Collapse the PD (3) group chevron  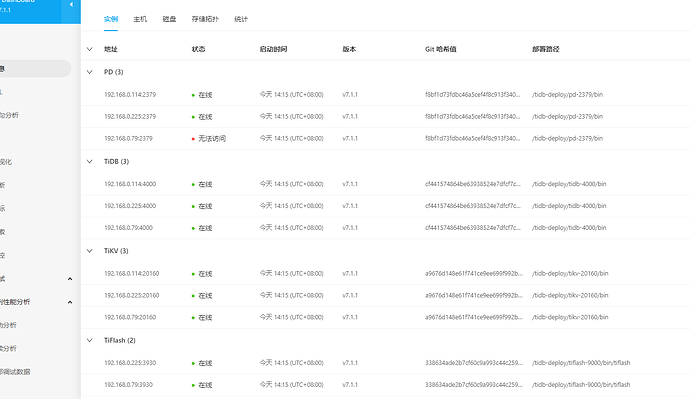(x=89, y=72)
